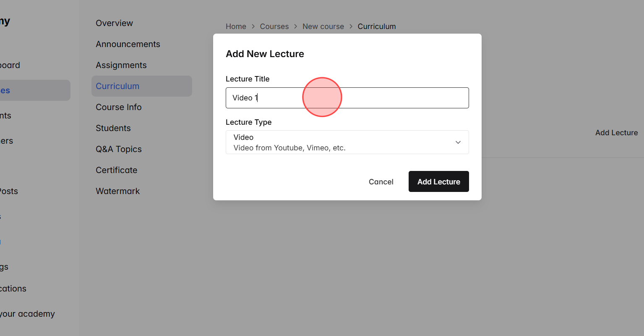Cancel the Add New Lecture dialog
The image size is (644, 336).
tap(381, 181)
